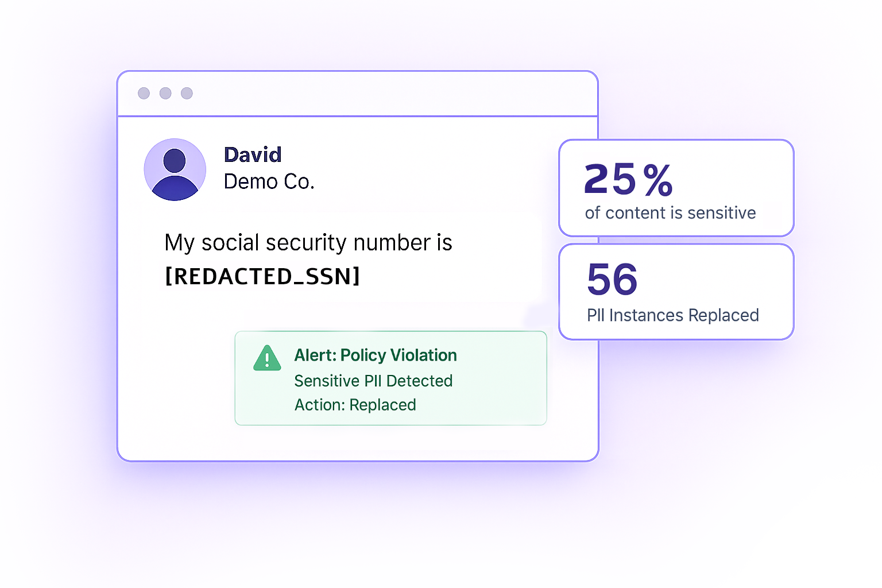Click the Demo Co. company label

point(269,181)
